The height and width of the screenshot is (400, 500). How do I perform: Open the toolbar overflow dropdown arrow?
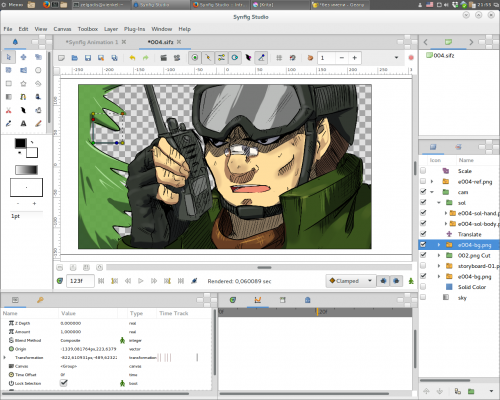click(396, 58)
